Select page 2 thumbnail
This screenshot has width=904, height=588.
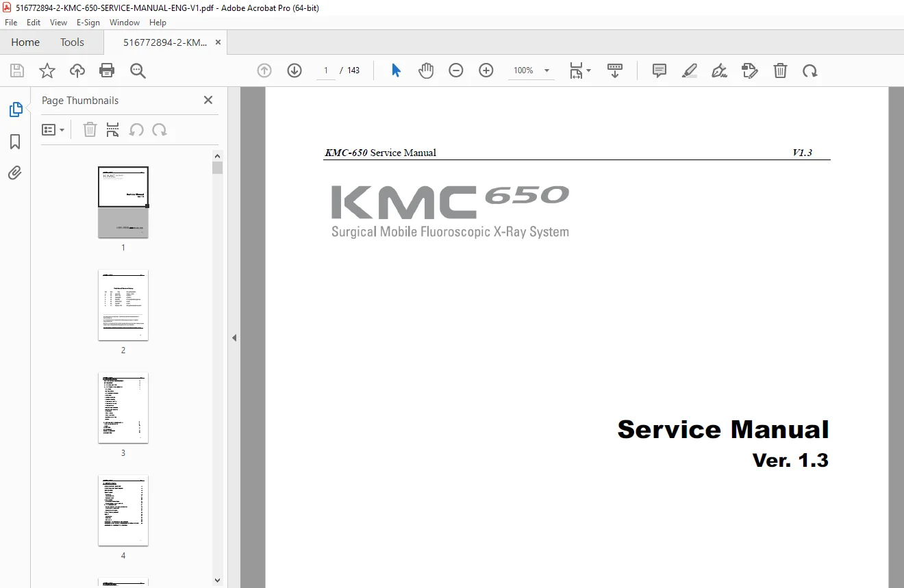pyautogui.click(x=123, y=305)
